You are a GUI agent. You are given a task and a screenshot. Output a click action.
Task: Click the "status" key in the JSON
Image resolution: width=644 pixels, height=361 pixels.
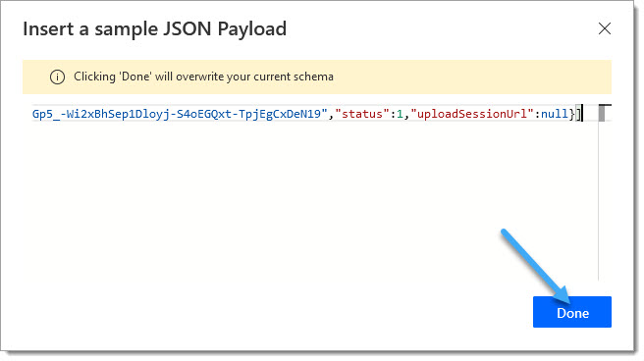(x=362, y=114)
